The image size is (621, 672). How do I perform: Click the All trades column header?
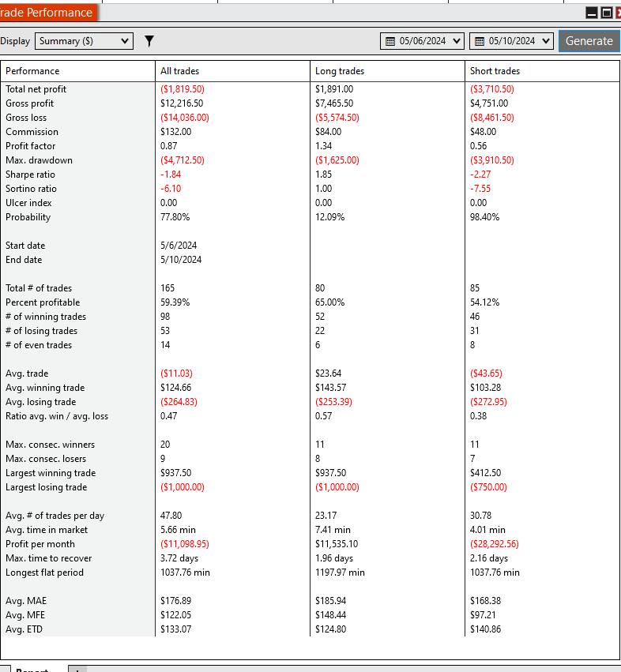(179, 71)
